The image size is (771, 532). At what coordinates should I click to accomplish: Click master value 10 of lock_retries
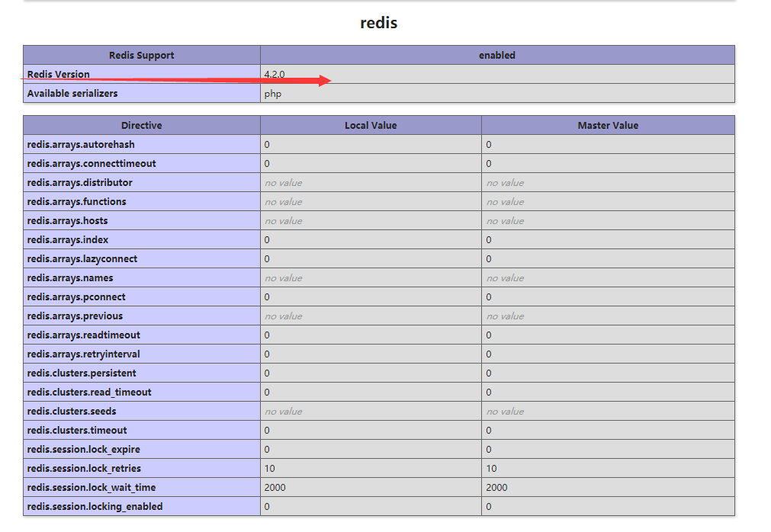click(491, 469)
